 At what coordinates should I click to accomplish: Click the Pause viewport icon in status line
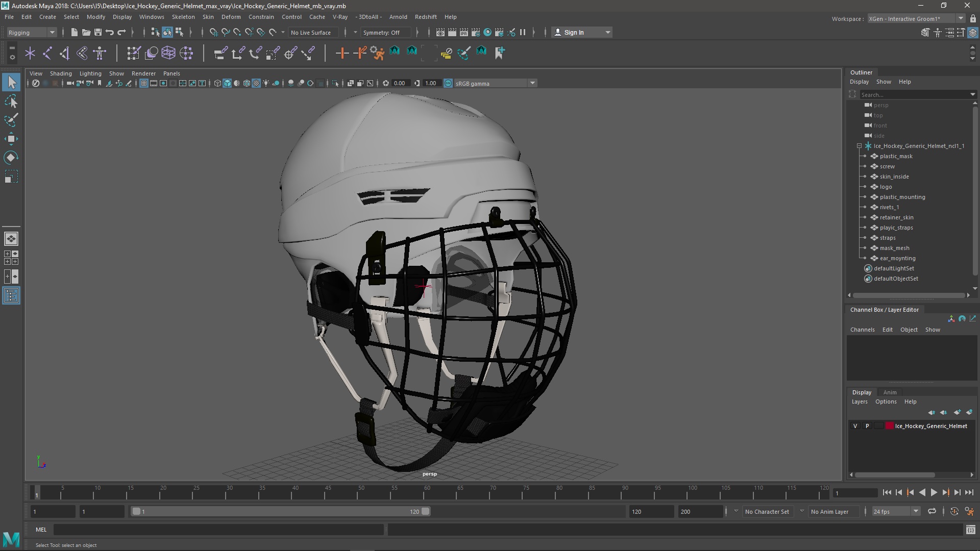(x=523, y=32)
